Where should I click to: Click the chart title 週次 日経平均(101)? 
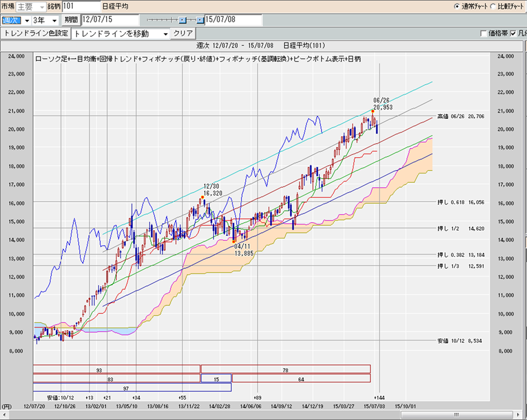(x=261, y=45)
